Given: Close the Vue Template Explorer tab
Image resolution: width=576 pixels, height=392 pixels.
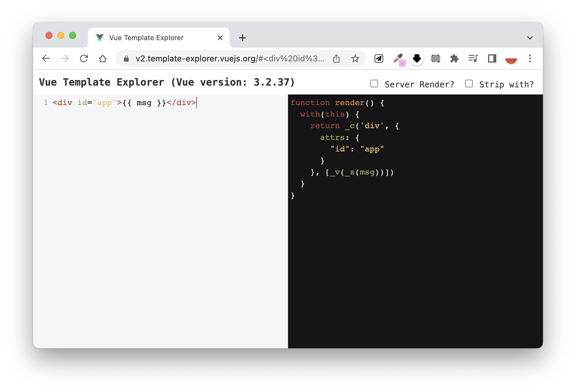Looking at the screenshot, I should tap(220, 38).
